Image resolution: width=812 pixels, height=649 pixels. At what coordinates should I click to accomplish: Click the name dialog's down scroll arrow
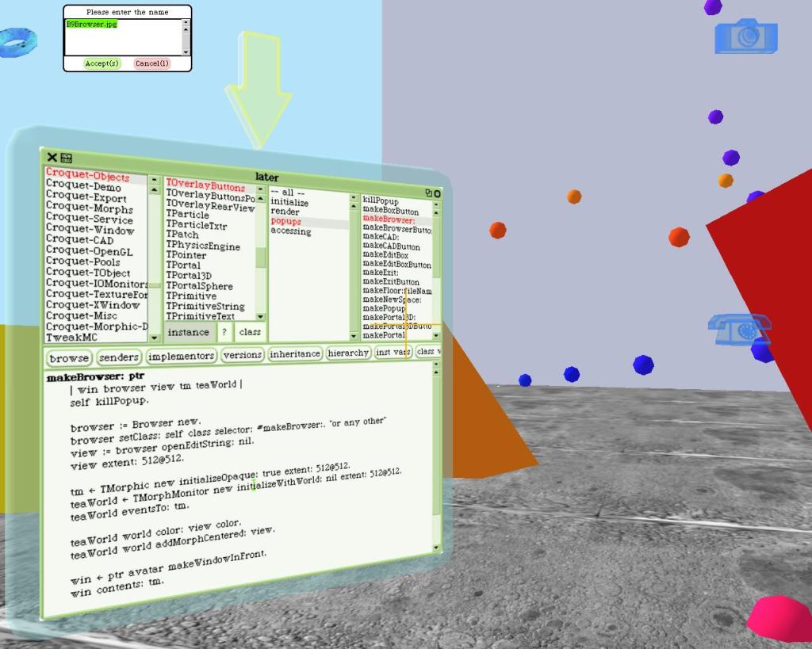(186, 52)
